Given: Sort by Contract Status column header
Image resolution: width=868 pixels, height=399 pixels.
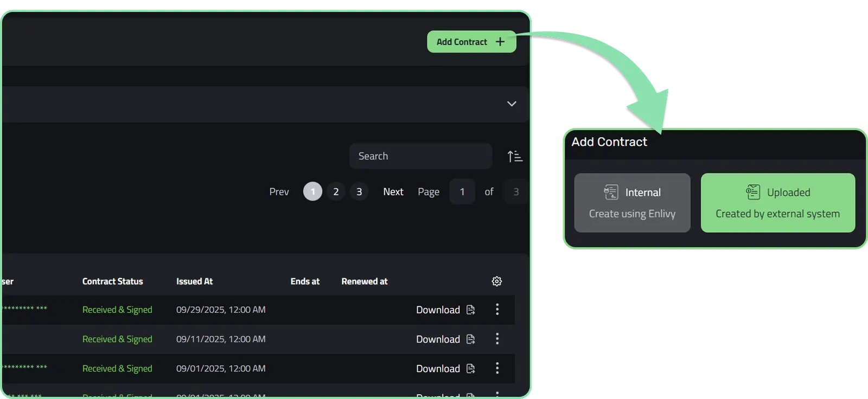Looking at the screenshot, I should [x=113, y=281].
